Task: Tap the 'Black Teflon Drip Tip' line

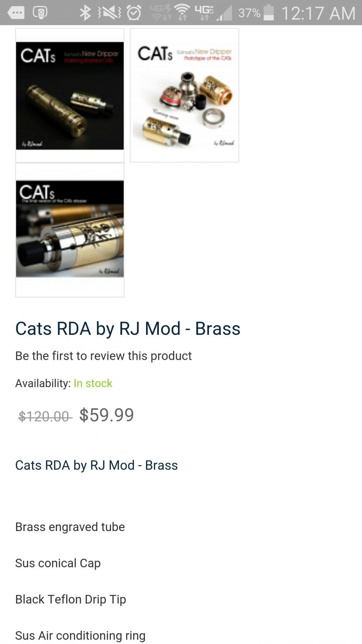Action: pos(71,599)
